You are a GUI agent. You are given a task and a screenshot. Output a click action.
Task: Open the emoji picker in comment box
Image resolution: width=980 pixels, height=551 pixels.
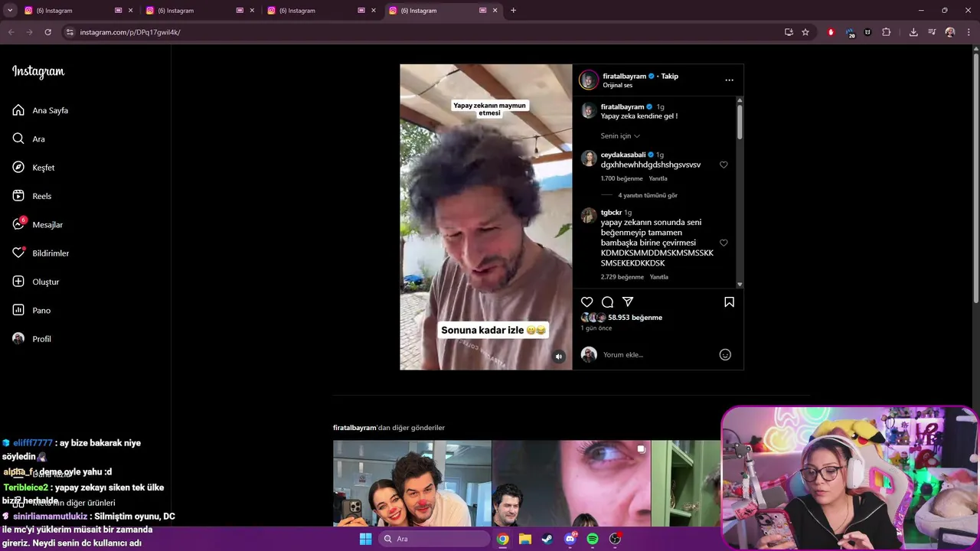725,355
